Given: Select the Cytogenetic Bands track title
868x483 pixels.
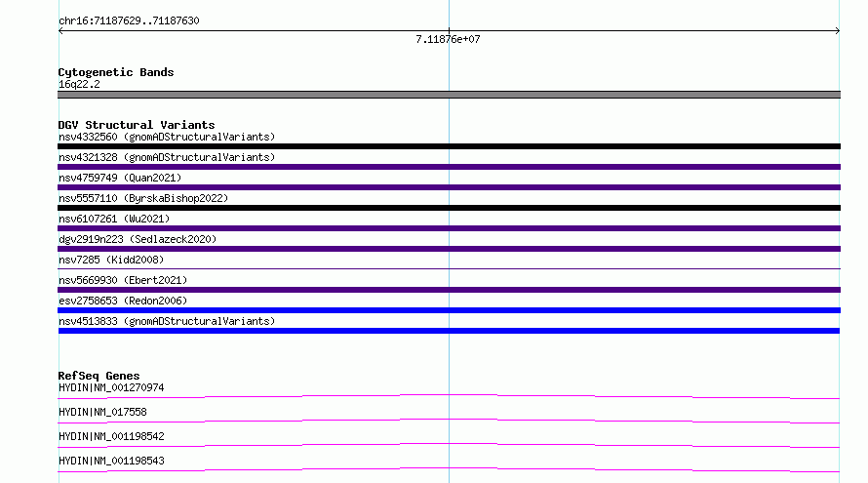Looking at the screenshot, I should coord(116,72).
